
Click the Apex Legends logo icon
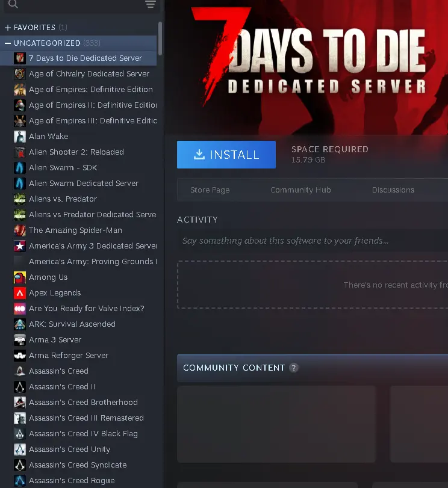click(x=20, y=293)
